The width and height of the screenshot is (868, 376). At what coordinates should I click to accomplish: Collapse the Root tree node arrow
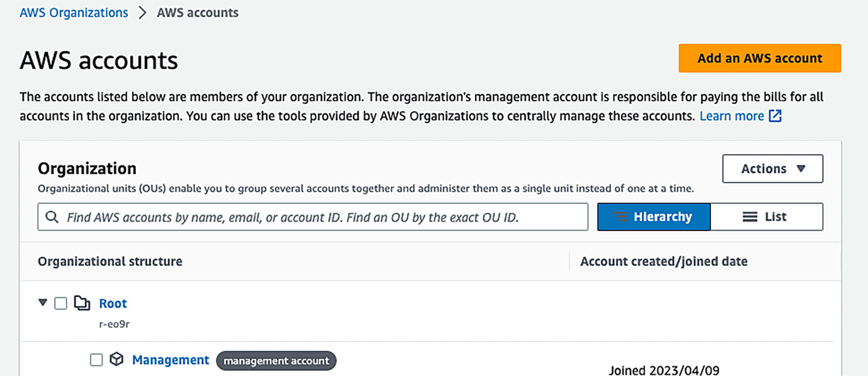point(43,302)
